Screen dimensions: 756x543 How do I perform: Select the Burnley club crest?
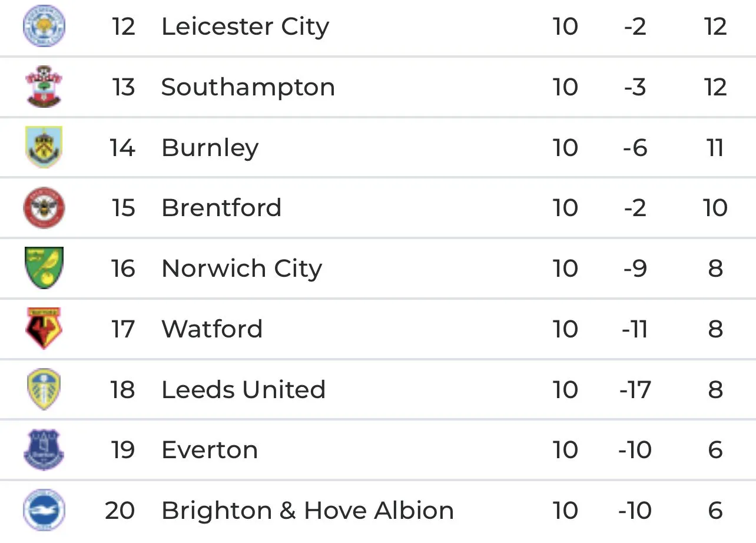(44, 147)
